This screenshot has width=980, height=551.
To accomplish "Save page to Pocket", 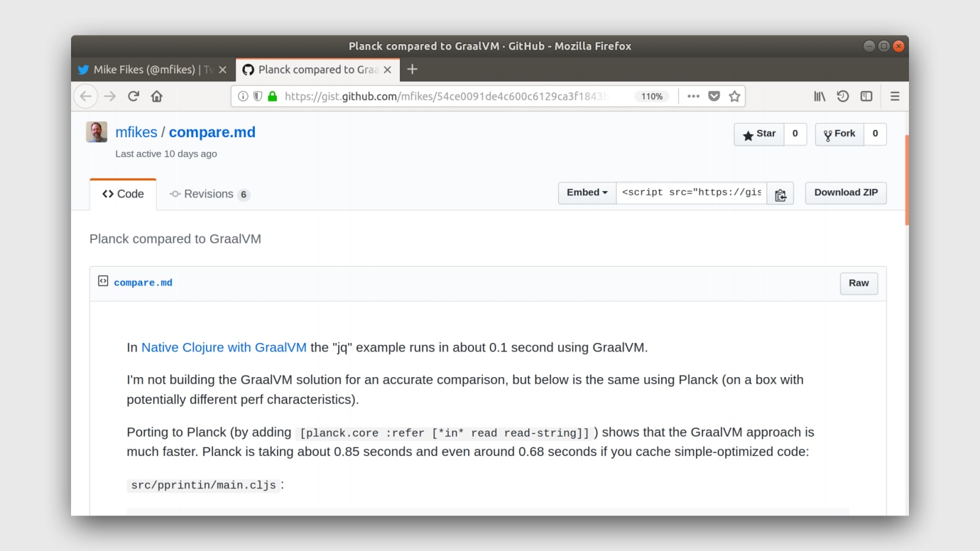I will point(714,96).
